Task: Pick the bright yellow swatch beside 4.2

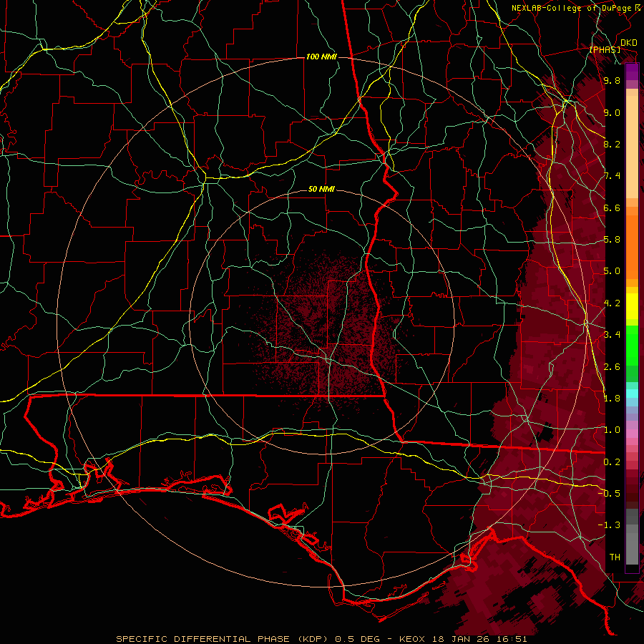Action: tap(632, 306)
